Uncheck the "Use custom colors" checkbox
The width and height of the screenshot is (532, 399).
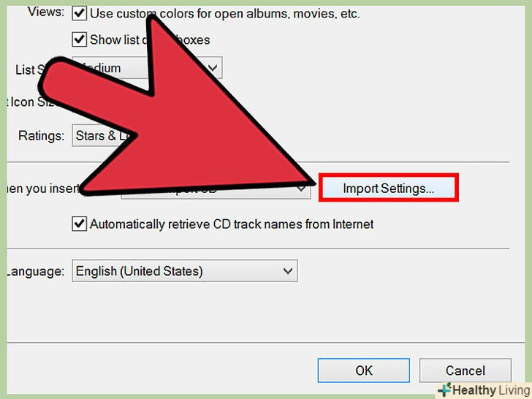79,14
